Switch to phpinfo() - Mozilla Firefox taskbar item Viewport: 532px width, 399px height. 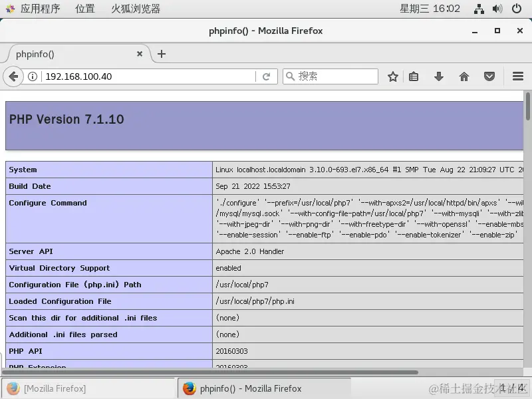pos(264,388)
